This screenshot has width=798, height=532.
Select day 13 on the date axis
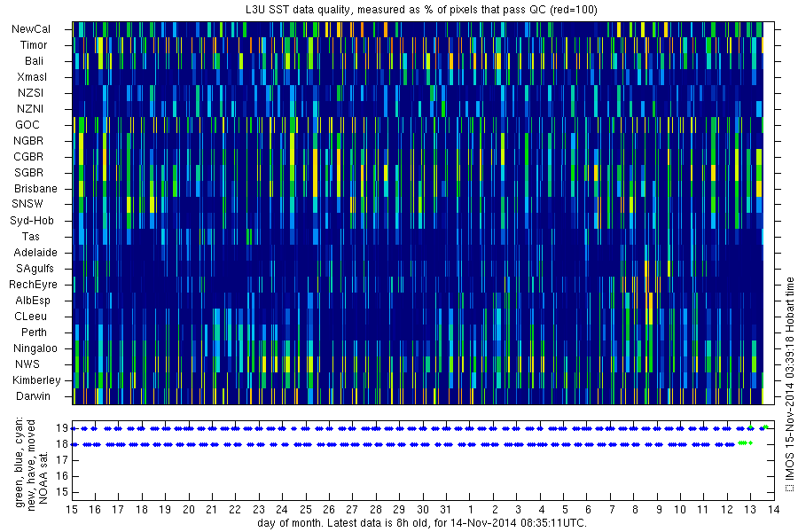(750, 510)
